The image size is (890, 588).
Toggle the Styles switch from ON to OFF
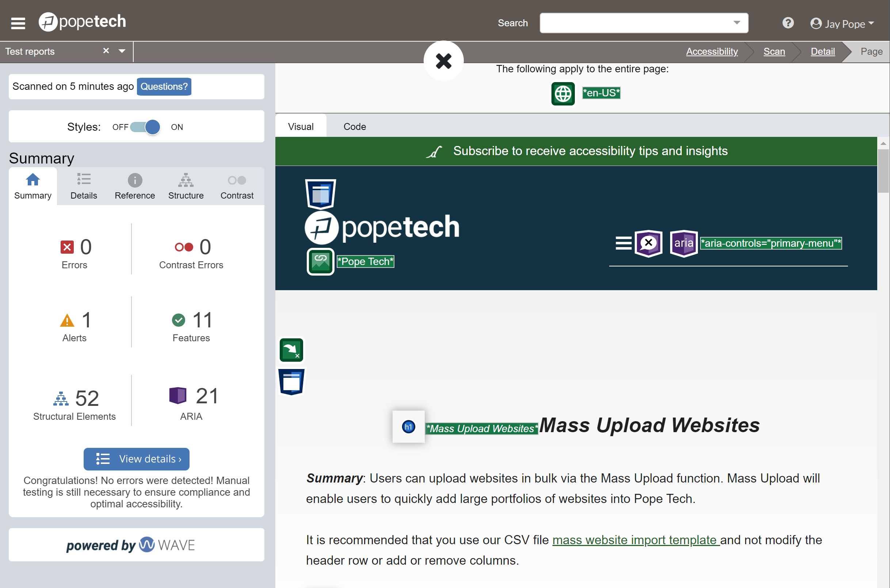pos(146,127)
